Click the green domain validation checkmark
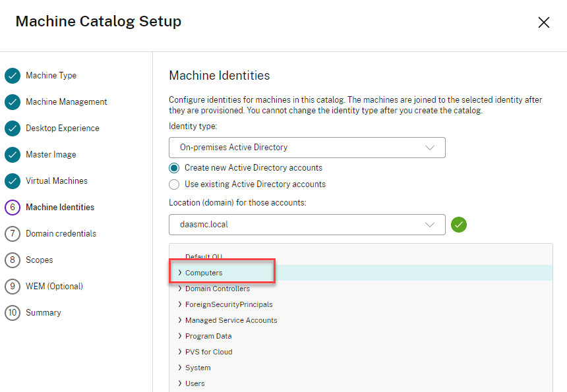This screenshot has height=392, width=567. click(x=459, y=225)
